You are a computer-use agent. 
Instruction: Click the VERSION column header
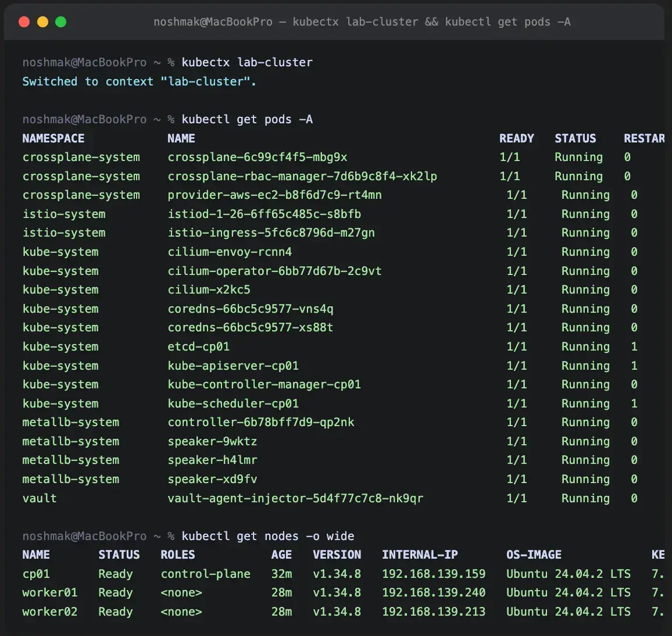pos(337,555)
